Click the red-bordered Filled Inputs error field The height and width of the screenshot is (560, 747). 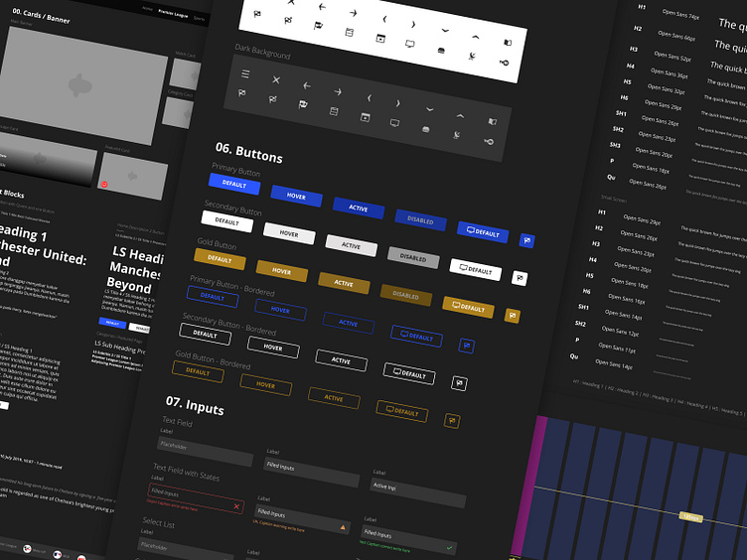[196, 498]
